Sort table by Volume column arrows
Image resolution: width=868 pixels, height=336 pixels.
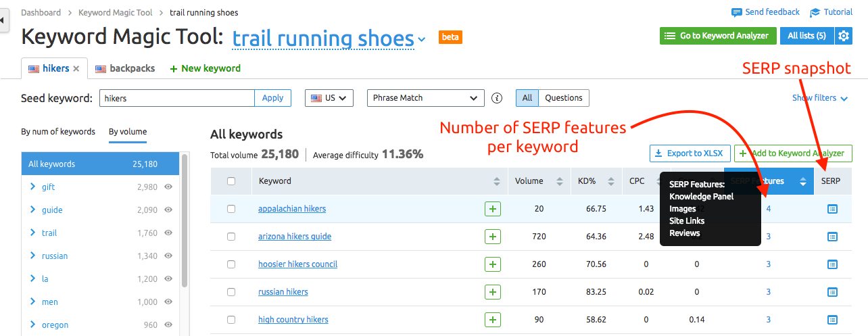pyautogui.click(x=559, y=181)
